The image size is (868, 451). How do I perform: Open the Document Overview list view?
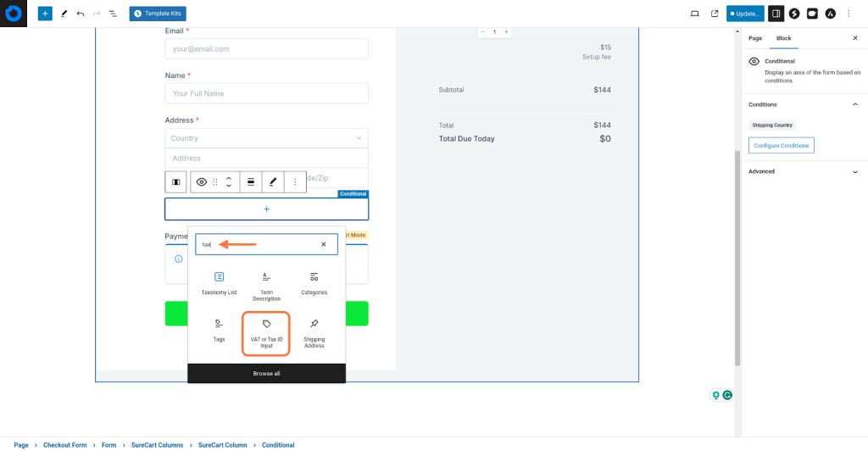(113, 14)
